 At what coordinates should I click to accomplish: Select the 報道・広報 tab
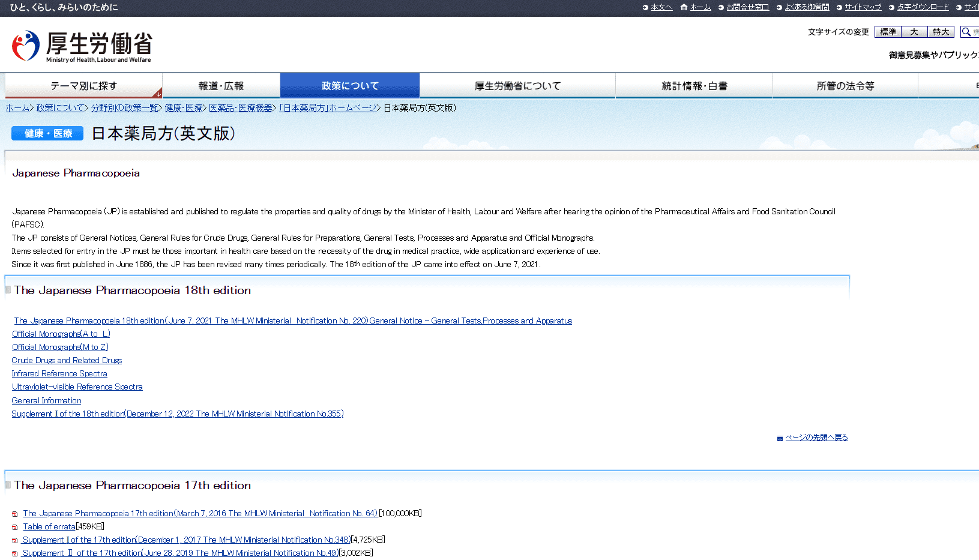pyautogui.click(x=221, y=86)
